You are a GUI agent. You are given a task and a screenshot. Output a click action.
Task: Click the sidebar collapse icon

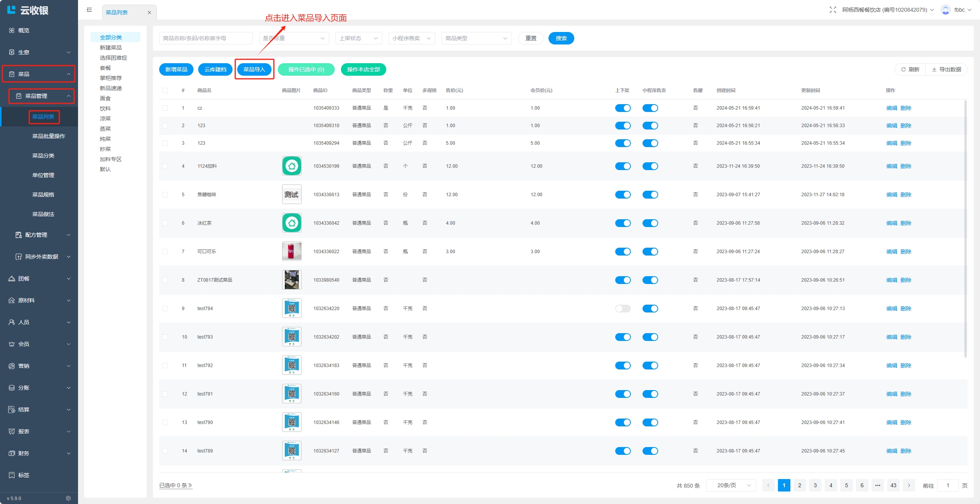click(89, 10)
